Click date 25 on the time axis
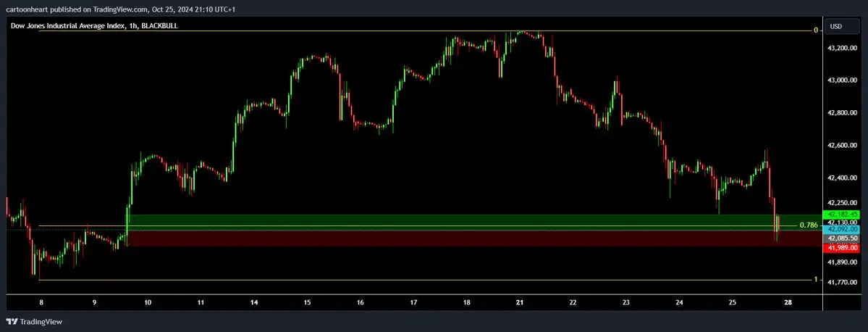868x332 pixels. tap(733, 302)
